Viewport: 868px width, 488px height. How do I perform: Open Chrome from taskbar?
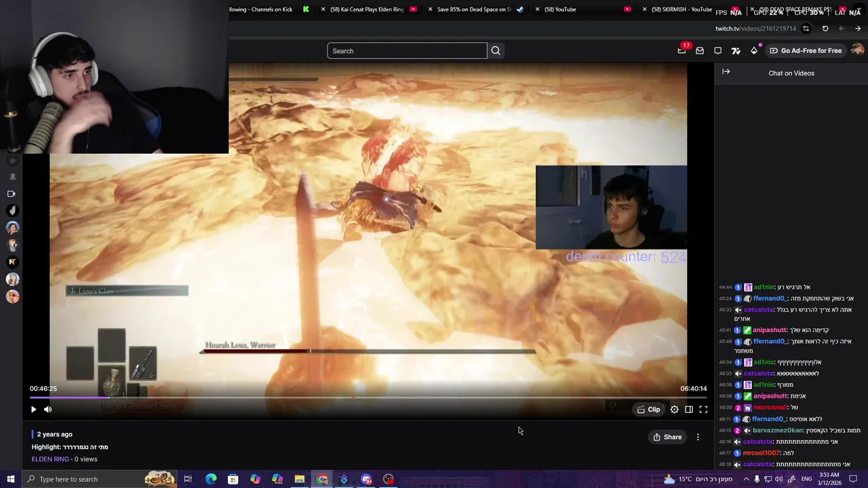click(322, 479)
